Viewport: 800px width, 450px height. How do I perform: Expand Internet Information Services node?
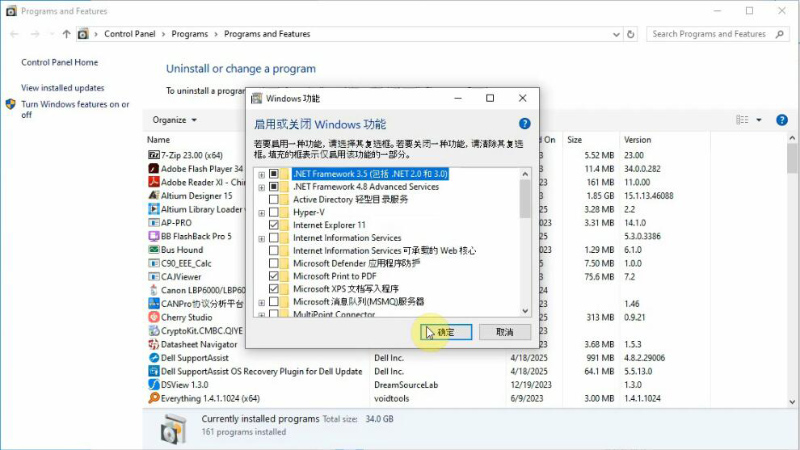(x=261, y=238)
